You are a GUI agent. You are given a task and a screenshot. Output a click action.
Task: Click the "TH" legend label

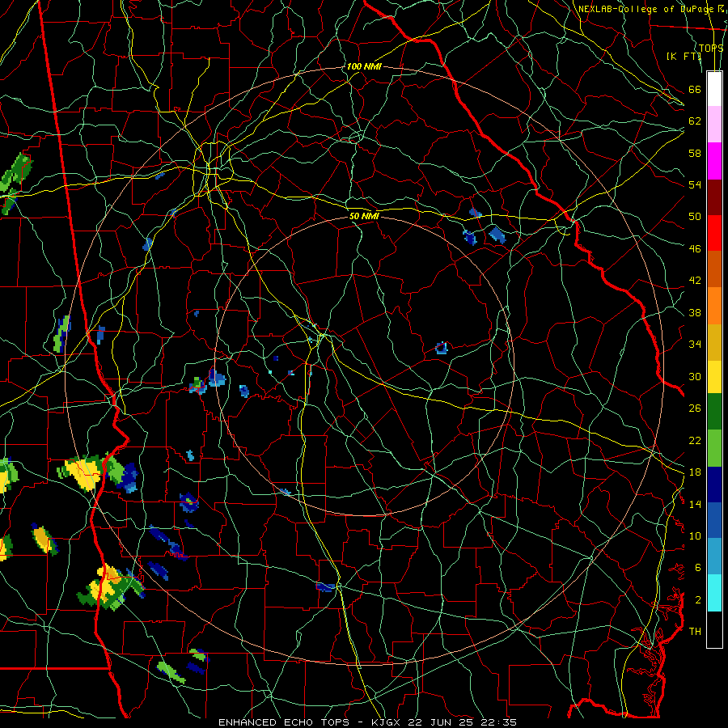(x=695, y=632)
